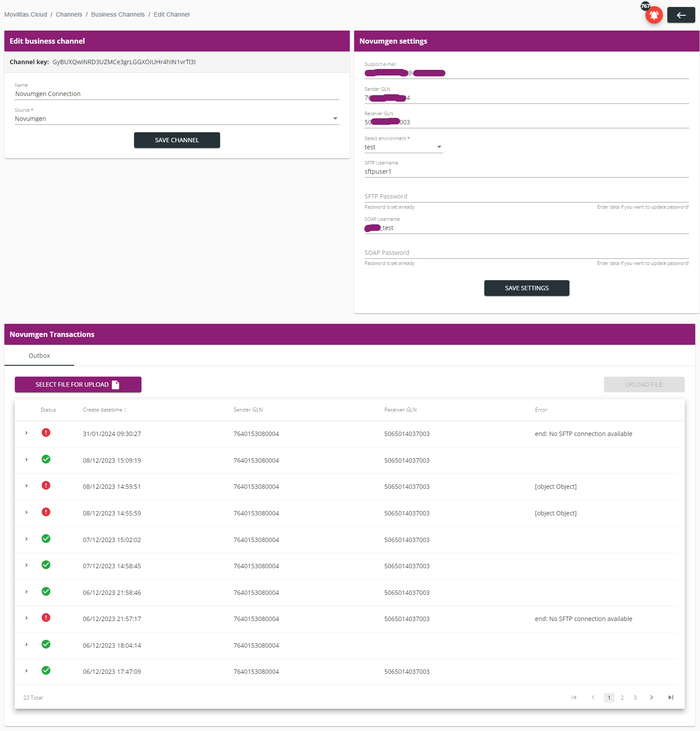Click the Name field with Novumgen Connection

177,94
